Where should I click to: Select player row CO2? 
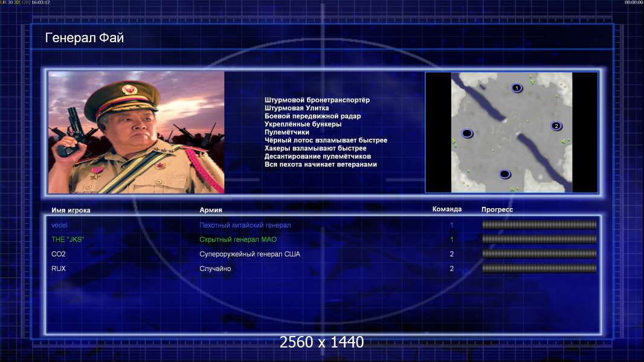pyautogui.click(x=323, y=254)
